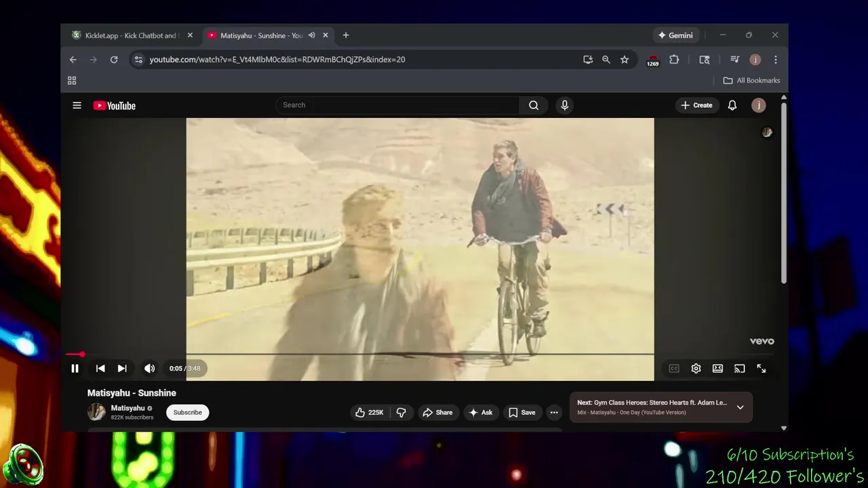This screenshot has height=488, width=868.
Task: Switch to the Kicklet.app tab
Action: (131, 35)
